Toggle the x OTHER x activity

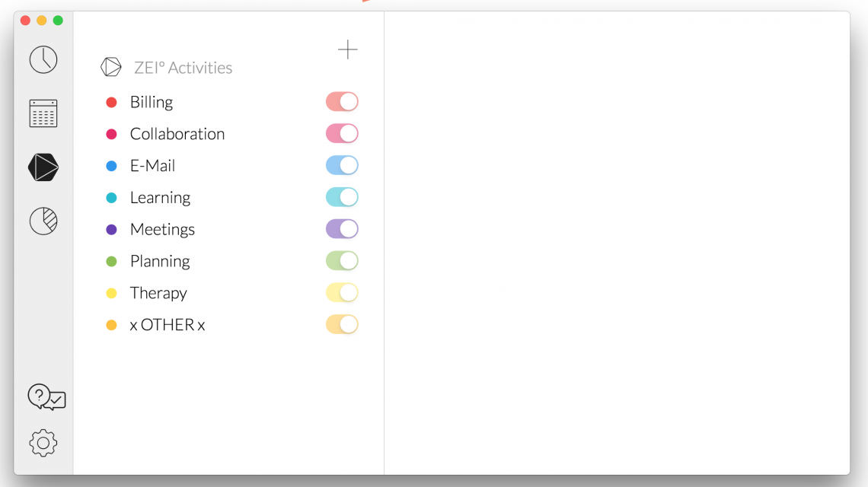pos(342,324)
